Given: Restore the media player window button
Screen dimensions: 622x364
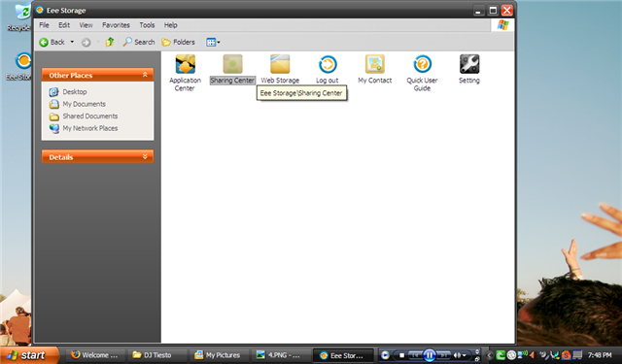Looking at the screenshot, I should [477, 359].
